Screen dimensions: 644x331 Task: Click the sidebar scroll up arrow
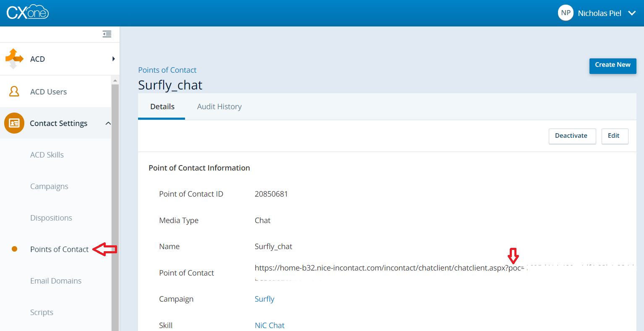coord(115,80)
